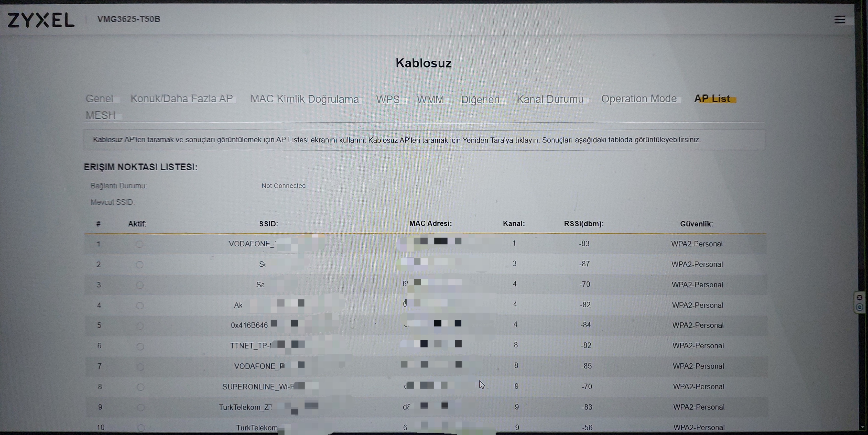Click the MAC Adresi column header
The width and height of the screenshot is (868, 435).
(x=430, y=223)
